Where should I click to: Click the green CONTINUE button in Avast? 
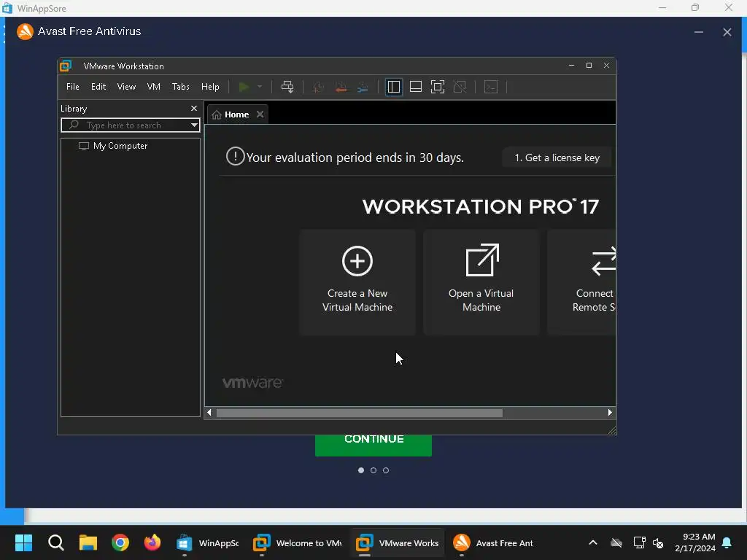coord(373,445)
